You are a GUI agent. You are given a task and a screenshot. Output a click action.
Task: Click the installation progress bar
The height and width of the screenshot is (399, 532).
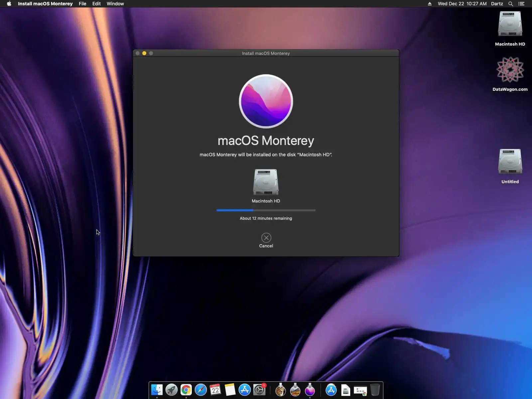tap(266, 210)
